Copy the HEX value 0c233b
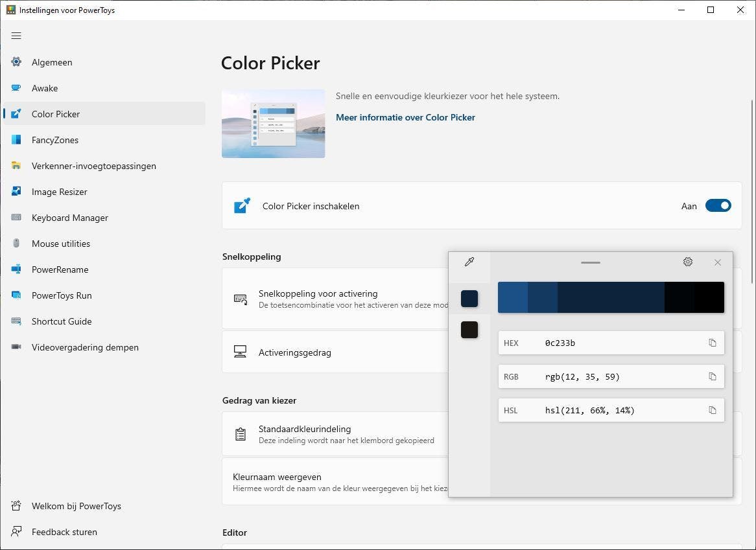 (712, 343)
